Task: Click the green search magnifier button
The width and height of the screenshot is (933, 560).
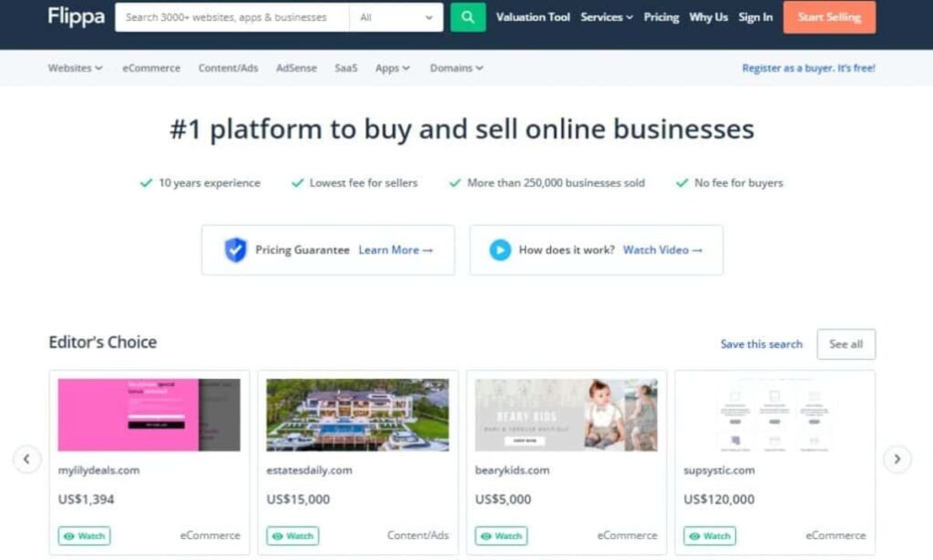Action: [x=467, y=17]
